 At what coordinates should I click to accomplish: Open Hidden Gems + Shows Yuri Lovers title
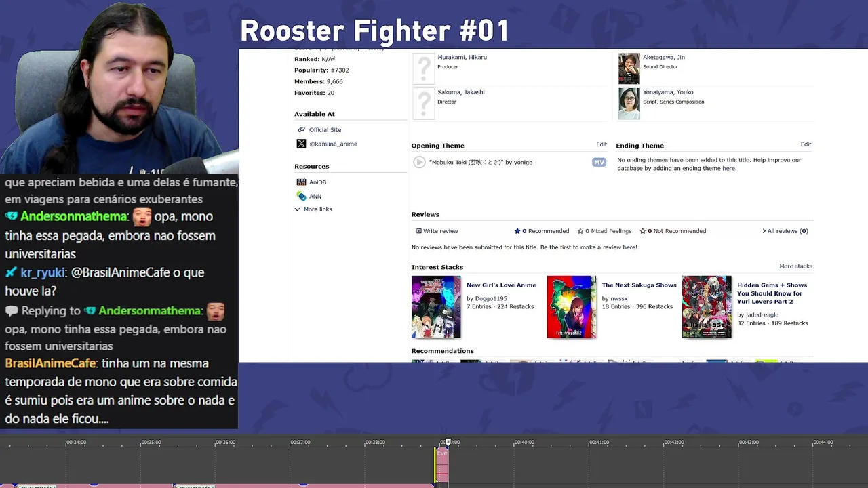[772, 293]
